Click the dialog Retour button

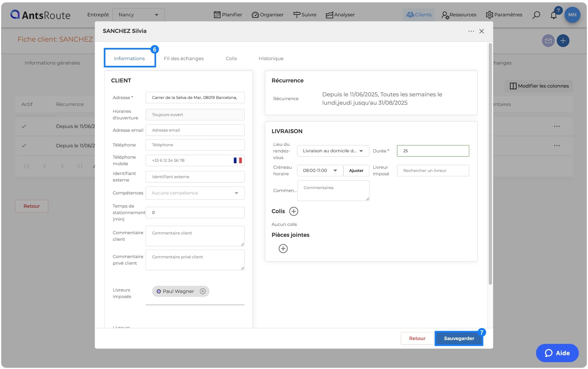[417, 338]
